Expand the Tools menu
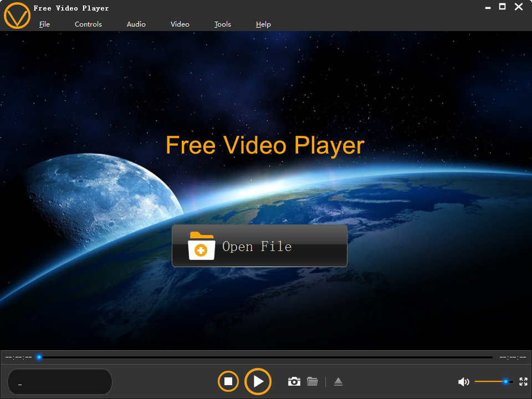Image resolution: width=532 pixels, height=399 pixels. 222,24
